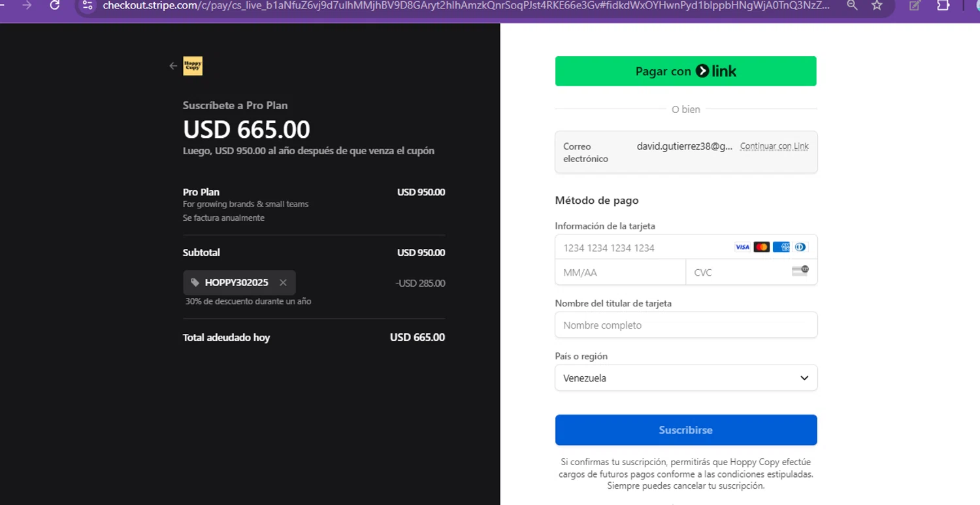Screen dimensions: 980x505
Task: Click the Mastercard icon
Action: pyautogui.click(x=761, y=247)
